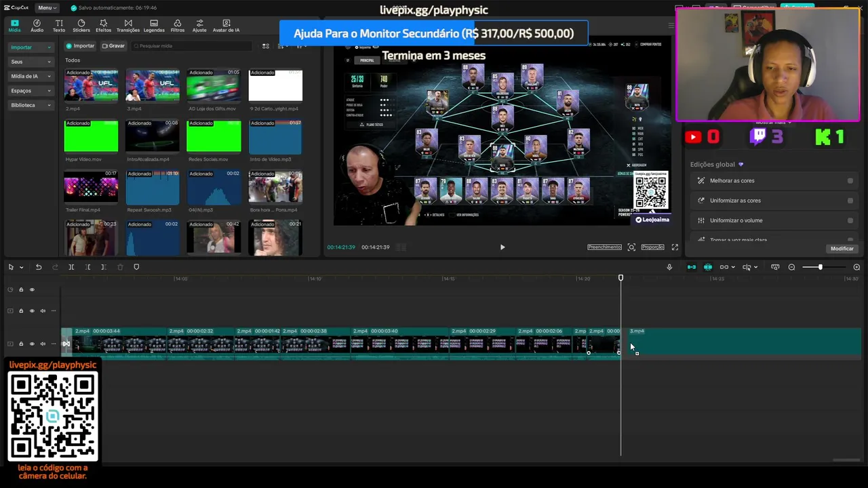Focus the Pesquisar mídia search field

click(191, 46)
